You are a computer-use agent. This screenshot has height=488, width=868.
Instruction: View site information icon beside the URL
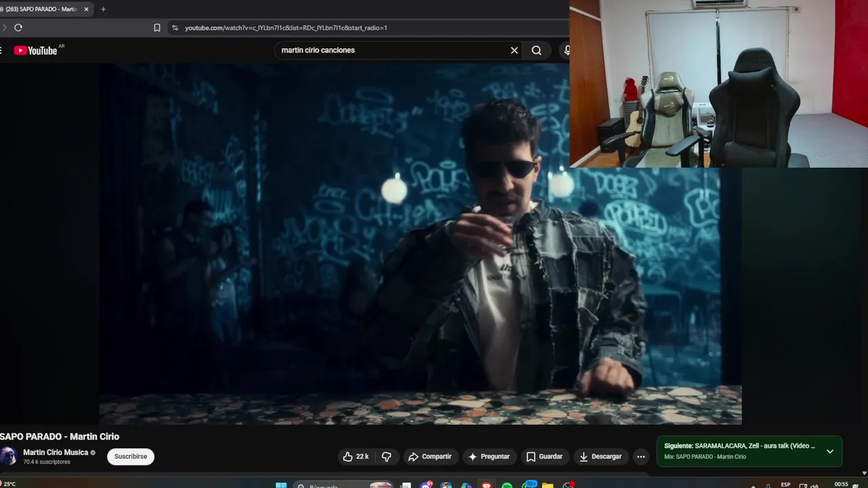coord(175,28)
